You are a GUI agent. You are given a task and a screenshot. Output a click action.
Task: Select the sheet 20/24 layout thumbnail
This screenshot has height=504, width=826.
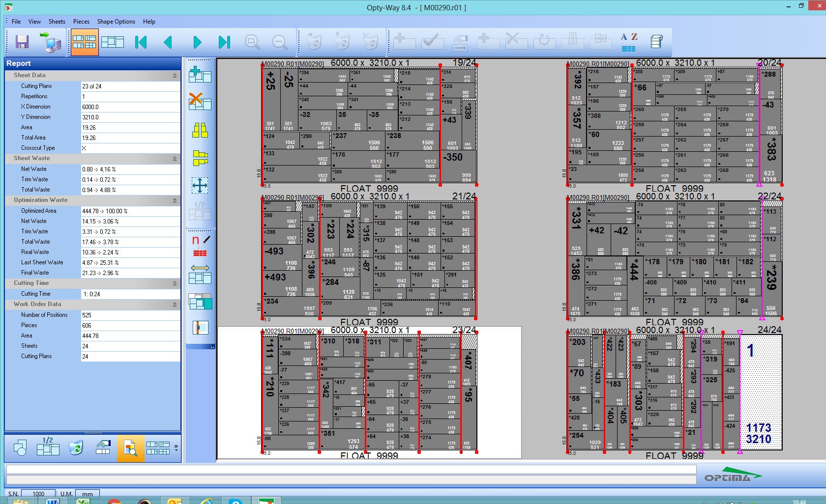[674, 125]
